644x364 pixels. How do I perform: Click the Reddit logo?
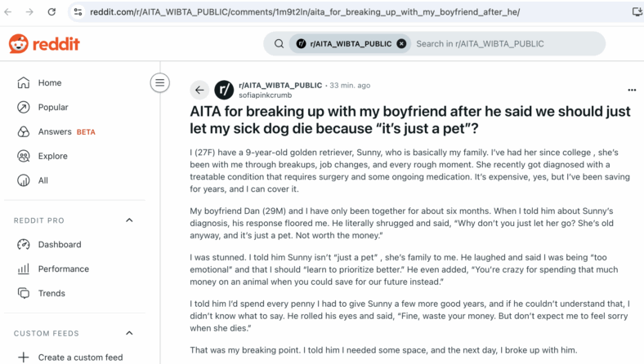(x=44, y=44)
